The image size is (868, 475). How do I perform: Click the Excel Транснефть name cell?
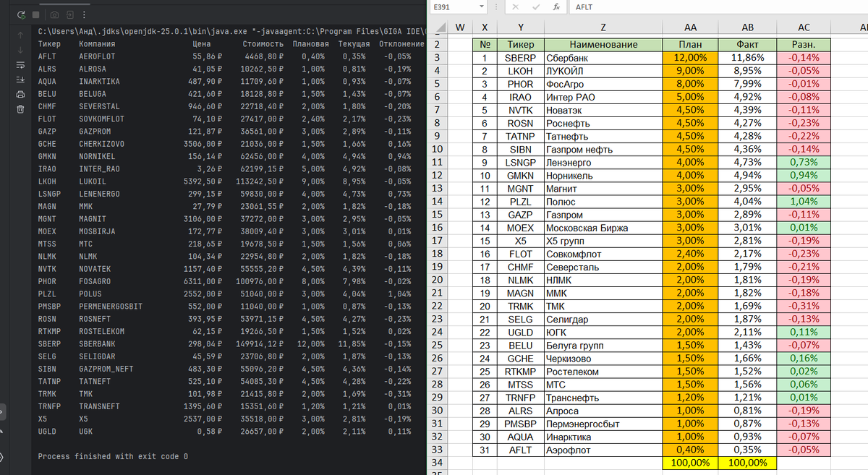[x=603, y=398]
